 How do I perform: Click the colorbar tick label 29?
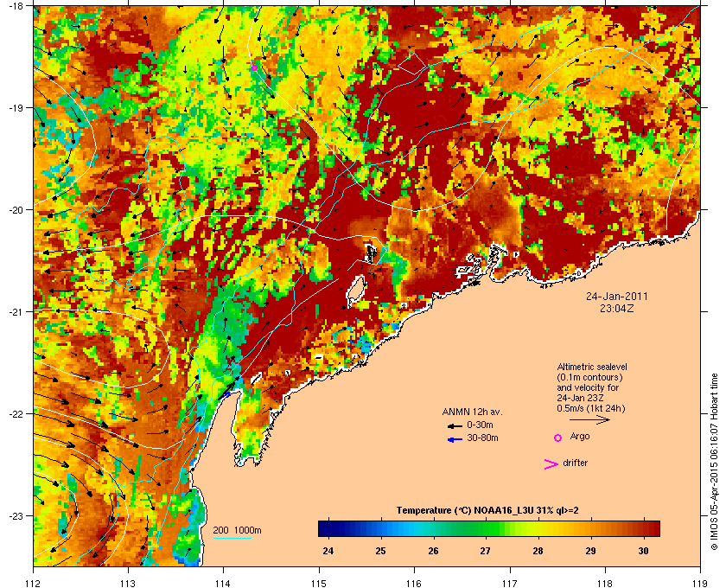[x=590, y=552]
